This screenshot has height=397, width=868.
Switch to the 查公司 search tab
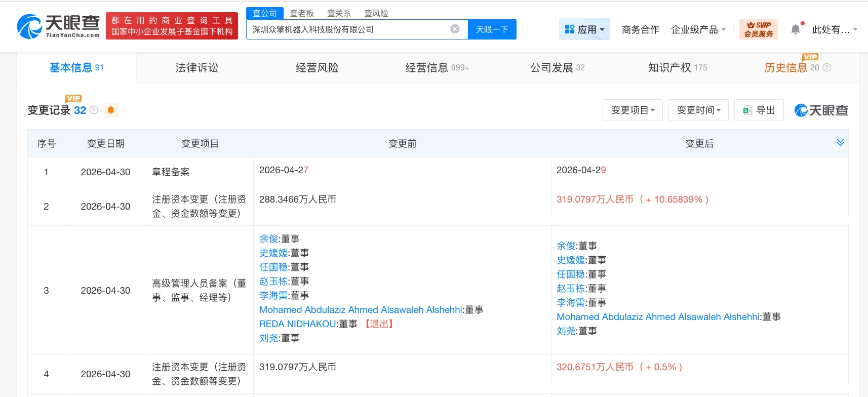click(265, 13)
